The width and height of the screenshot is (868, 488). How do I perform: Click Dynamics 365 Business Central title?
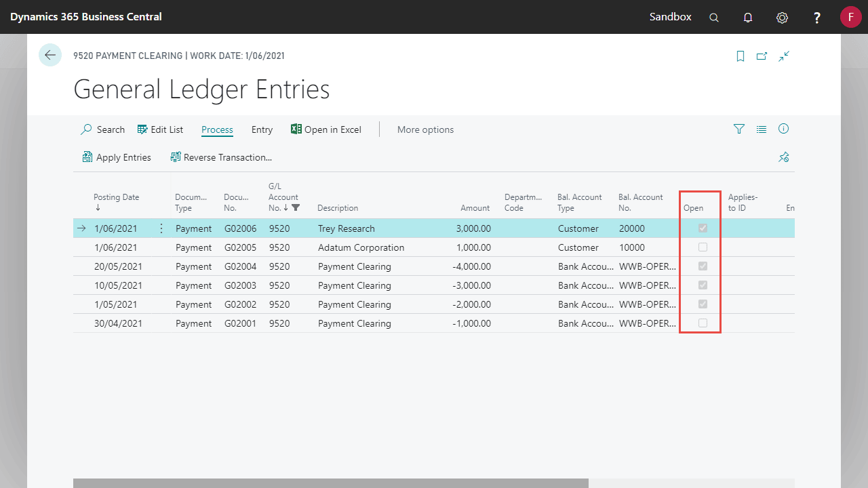86,17
